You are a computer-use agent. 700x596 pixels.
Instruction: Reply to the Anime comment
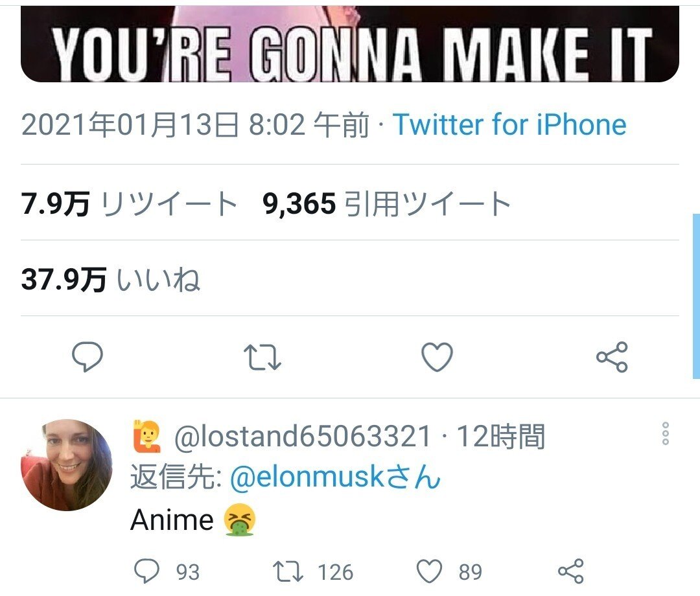(146, 571)
